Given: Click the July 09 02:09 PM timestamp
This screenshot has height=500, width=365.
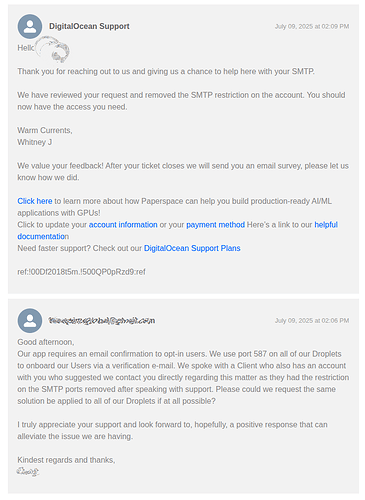Looking at the screenshot, I should [312, 26].
